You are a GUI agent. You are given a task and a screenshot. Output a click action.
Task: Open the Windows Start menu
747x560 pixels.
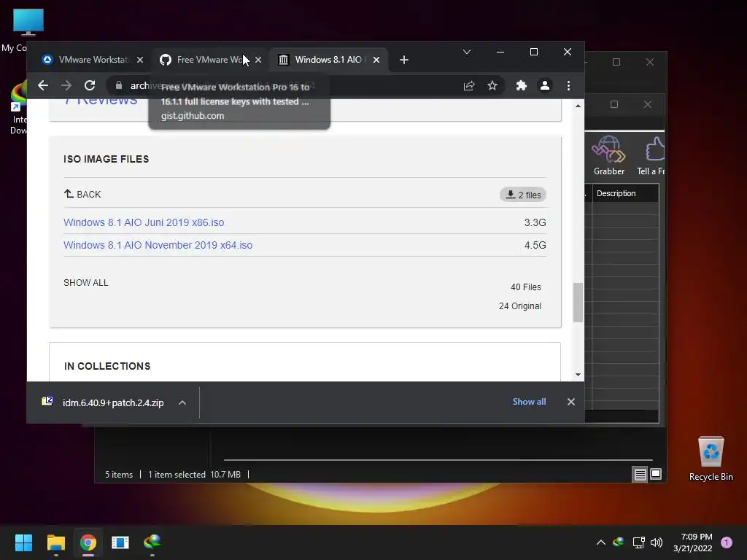(x=23, y=542)
